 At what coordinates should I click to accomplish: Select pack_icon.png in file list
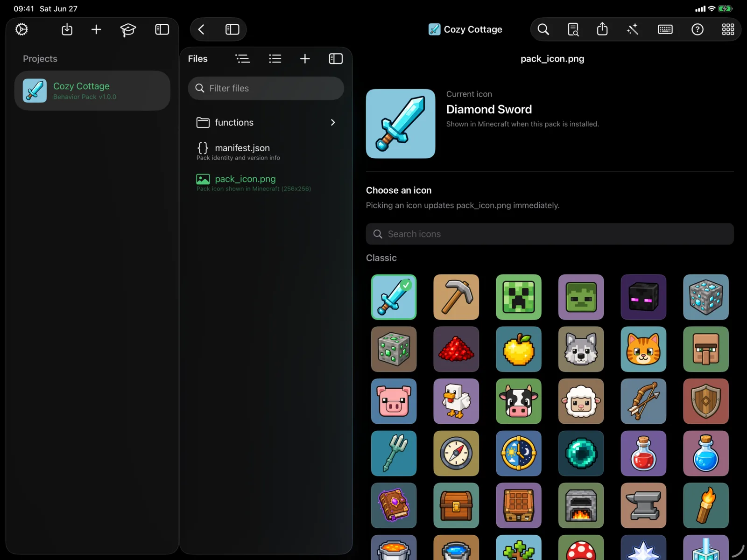click(x=266, y=182)
